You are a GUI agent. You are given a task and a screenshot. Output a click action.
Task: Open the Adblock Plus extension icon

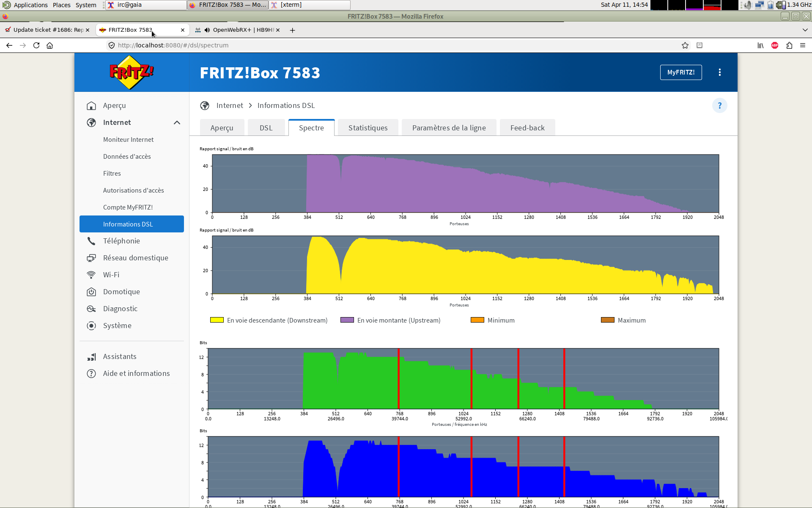[x=775, y=45]
